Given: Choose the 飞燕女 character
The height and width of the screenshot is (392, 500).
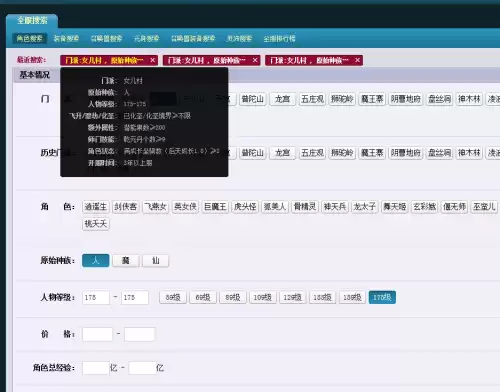Looking at the screenshot, I should (156, 207).
